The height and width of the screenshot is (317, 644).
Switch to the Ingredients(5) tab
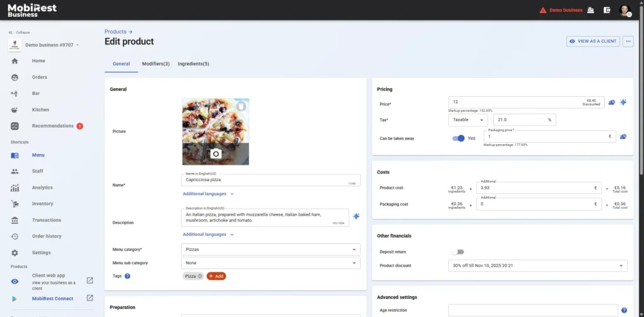[x=193, y=64]
